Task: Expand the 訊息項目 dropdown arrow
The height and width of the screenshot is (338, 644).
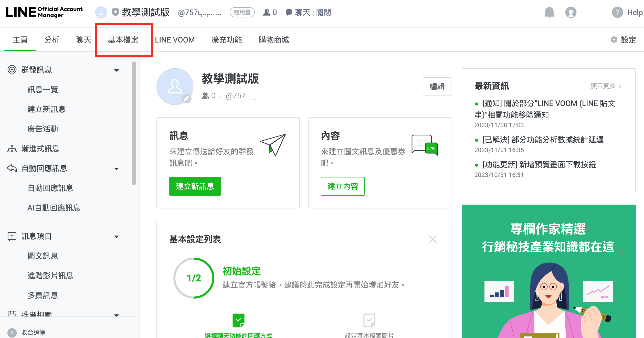Action: click(x=117, y=237)
